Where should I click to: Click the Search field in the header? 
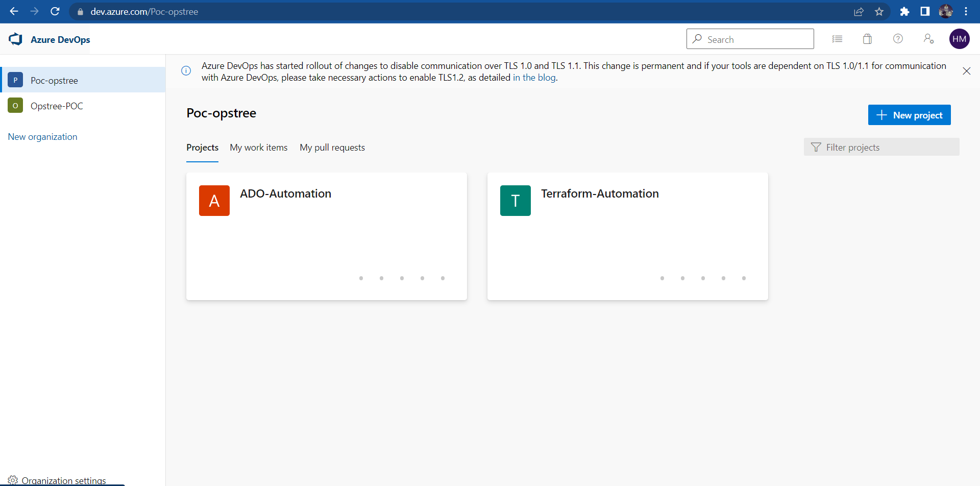750,39
